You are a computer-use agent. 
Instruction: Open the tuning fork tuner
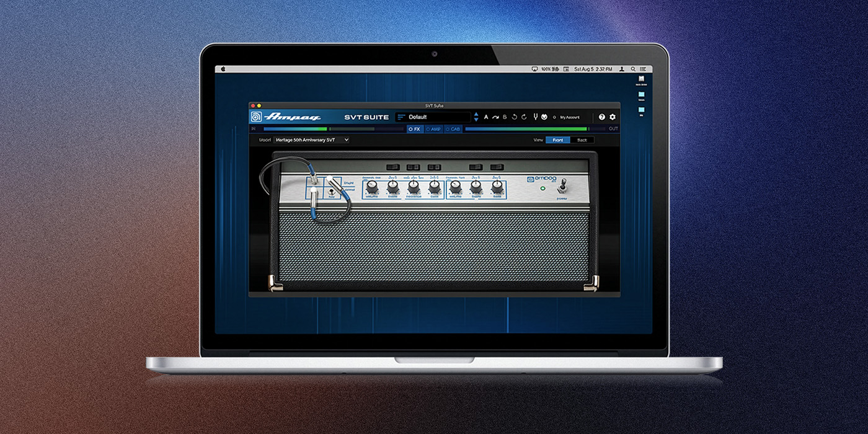tap(534, 117)
